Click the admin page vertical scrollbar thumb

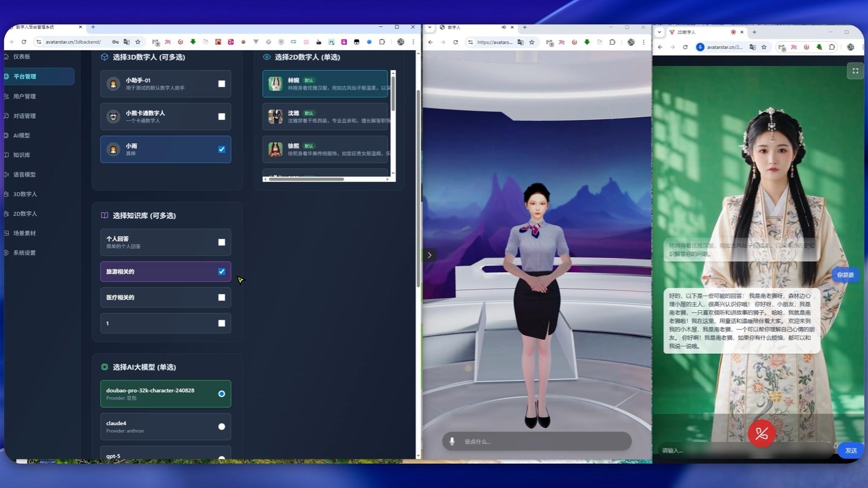point(418,188)
